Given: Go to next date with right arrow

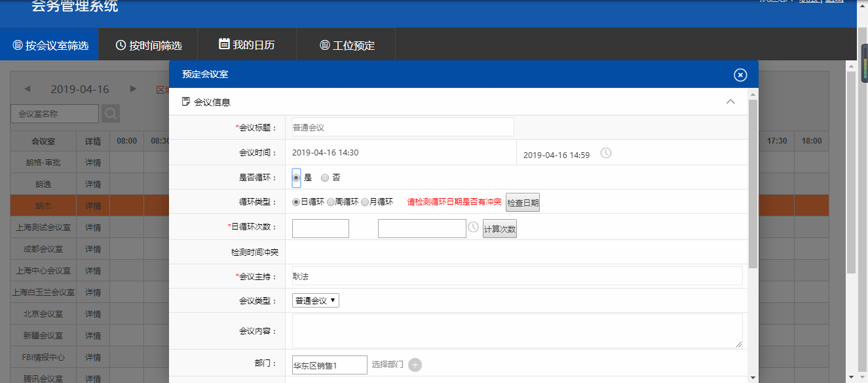Looking at the screenshot, I should coord(134,89).
